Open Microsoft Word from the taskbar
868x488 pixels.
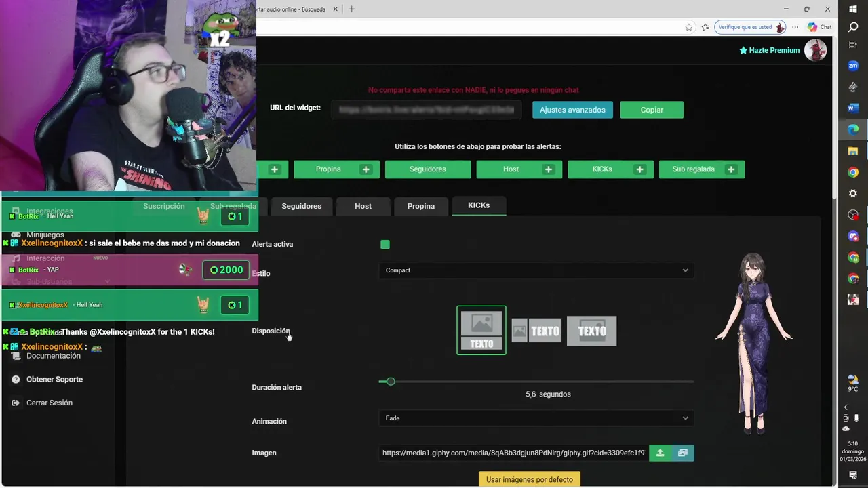coord(853,108)
